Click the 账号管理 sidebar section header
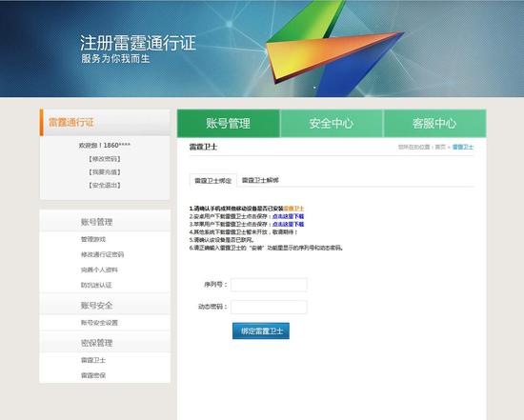 tap(96, 222)
